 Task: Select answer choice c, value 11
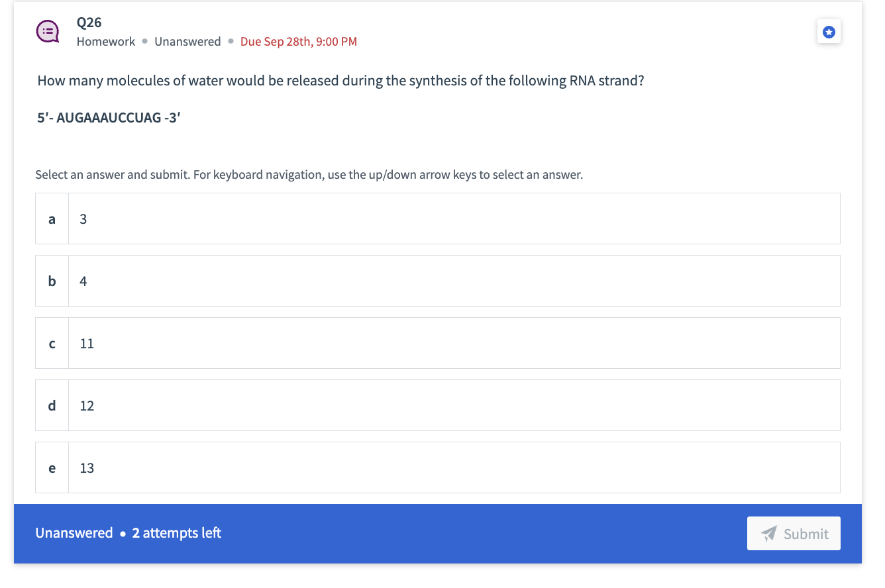(x=437, y=343)
